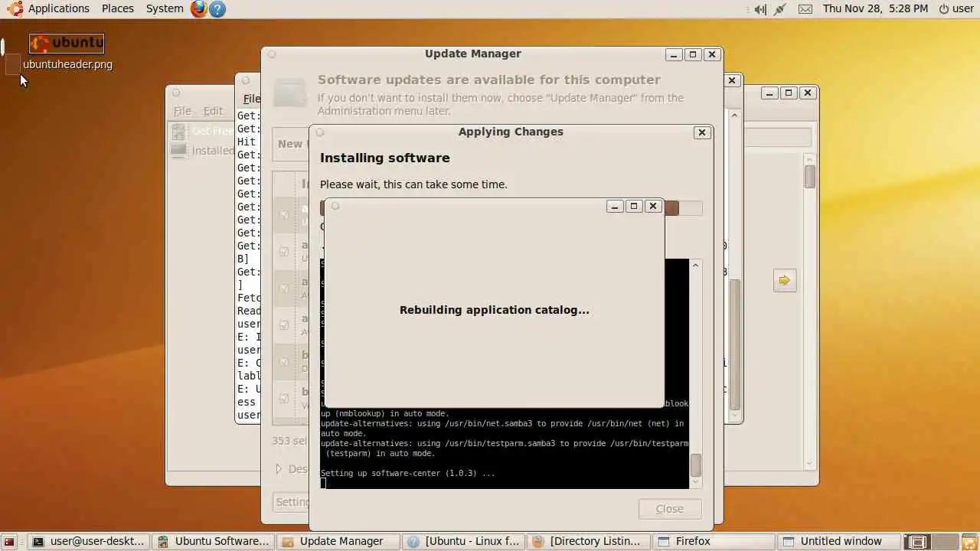The width and height of the screenshot is (980, 551).
Task: Click the show desktop button in bottom panel
Action: [x=9, y=541]
